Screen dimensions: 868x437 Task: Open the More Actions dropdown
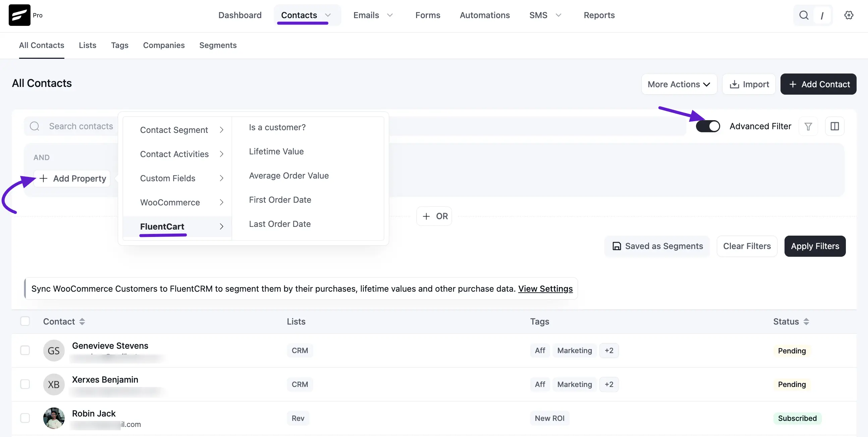679,84
